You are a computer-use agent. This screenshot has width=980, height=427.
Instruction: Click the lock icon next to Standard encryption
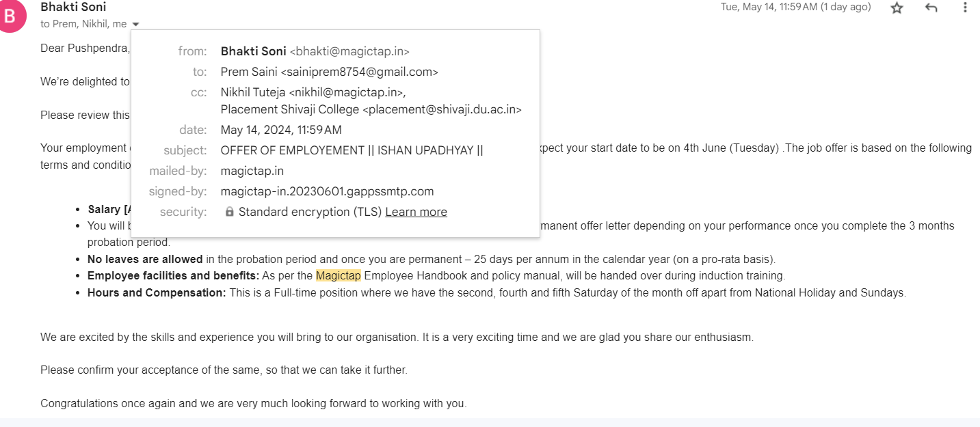tap(230, 212)
